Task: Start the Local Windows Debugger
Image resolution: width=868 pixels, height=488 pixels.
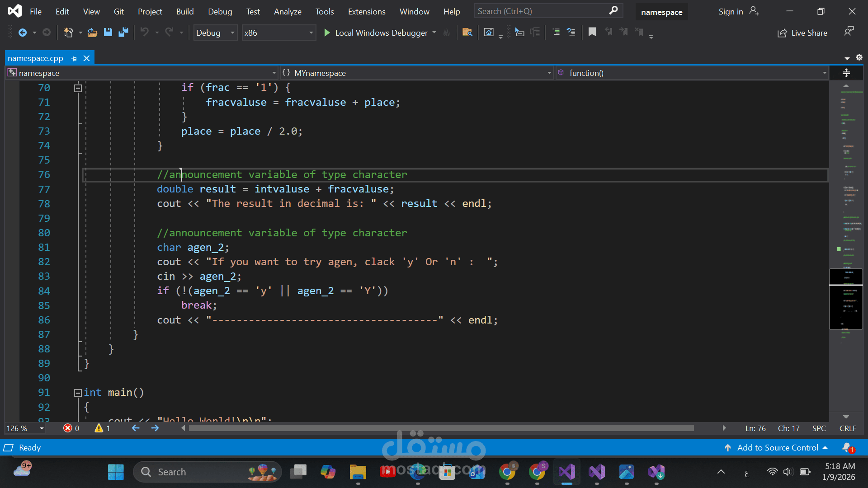Action: coord(376,33)
